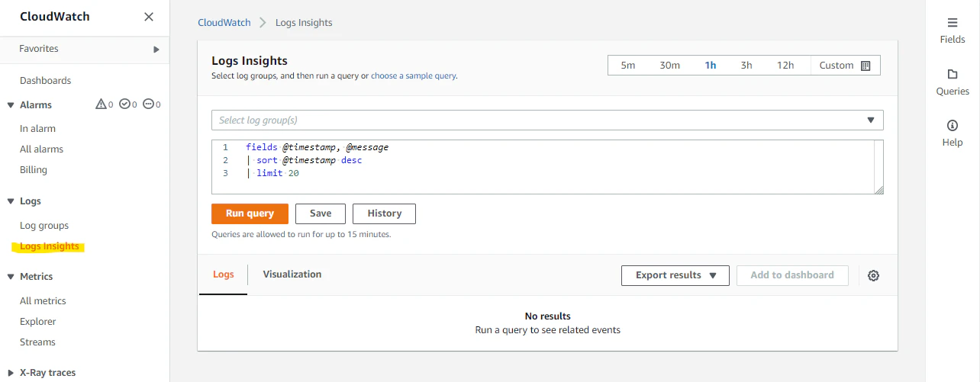Go to CloudWatch breadcrumb link
This screenshot has height=382, width=980.
224,23
